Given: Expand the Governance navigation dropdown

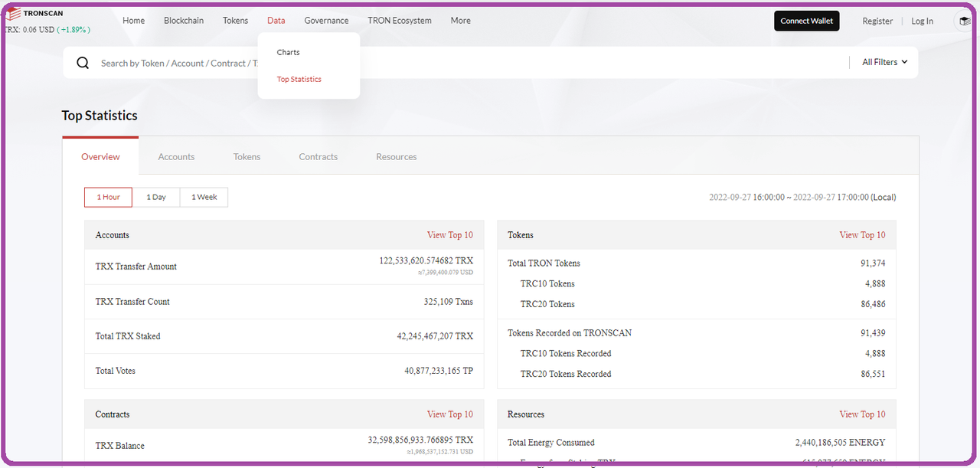Looking at the screenshot, I should 326,21.
